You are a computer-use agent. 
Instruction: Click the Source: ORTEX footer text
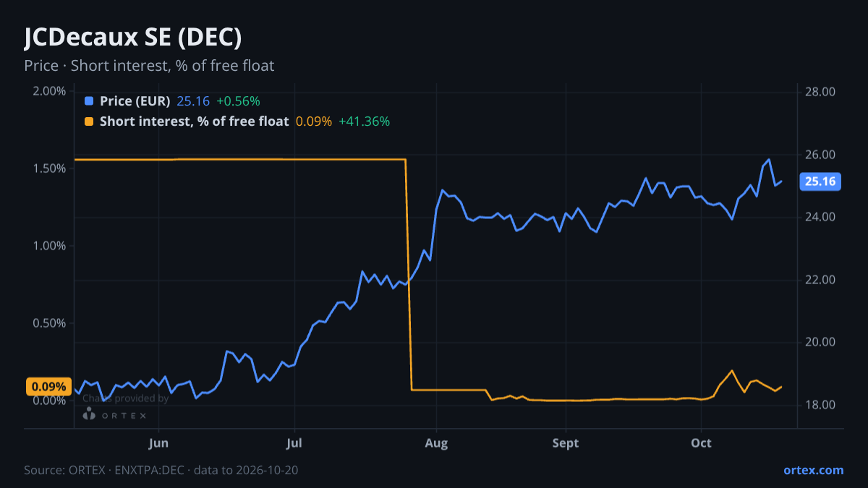tap(161, 470)
